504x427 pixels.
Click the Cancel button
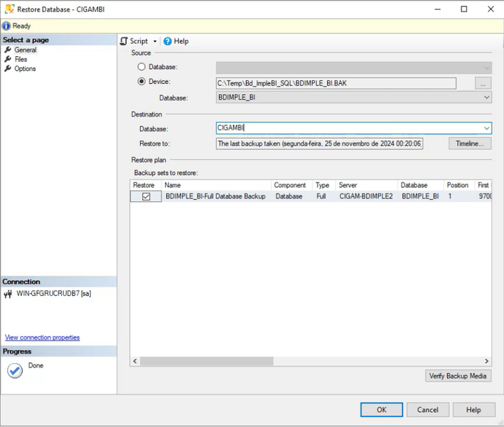pyautogui.click(x=428, y=410)
